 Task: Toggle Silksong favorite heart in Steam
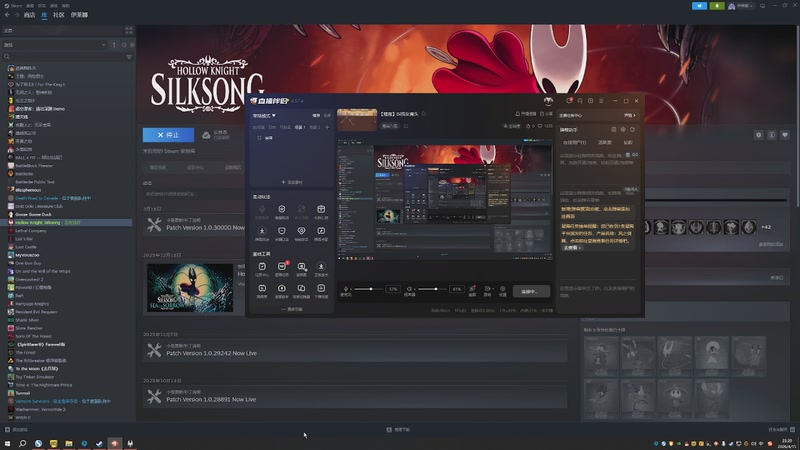point(785,135)
